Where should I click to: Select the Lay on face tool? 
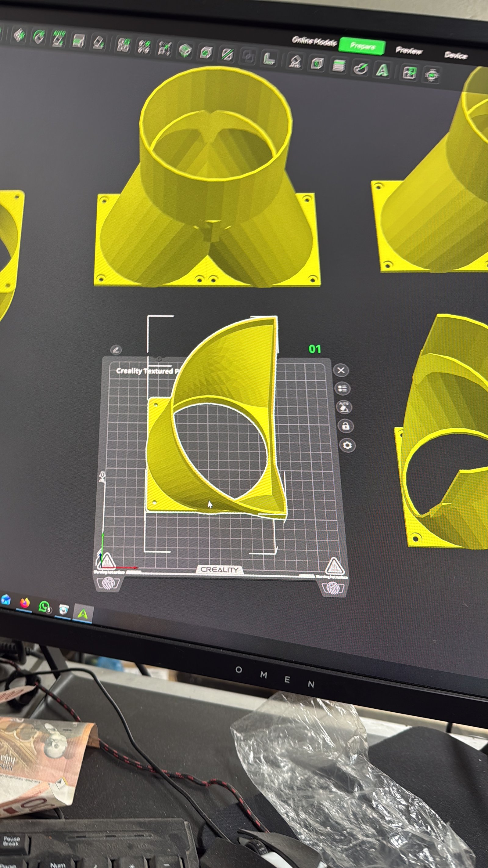pyautogui.click(x=99, y=43)
